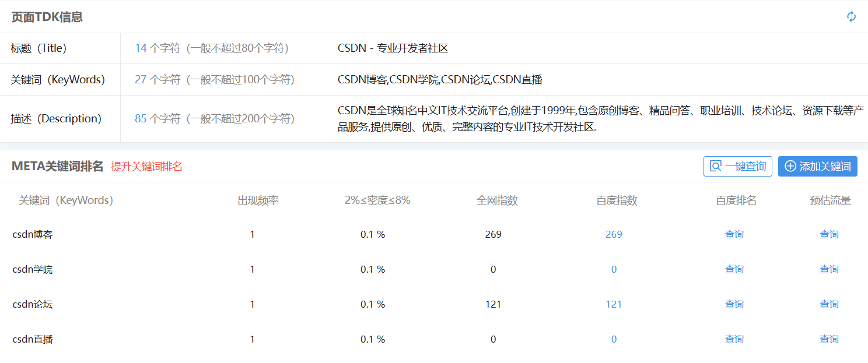Screen dimensions: 868x363
Task: Click the 关键词（KeyWords）column header in ranking table
Action: pos(66,200)
